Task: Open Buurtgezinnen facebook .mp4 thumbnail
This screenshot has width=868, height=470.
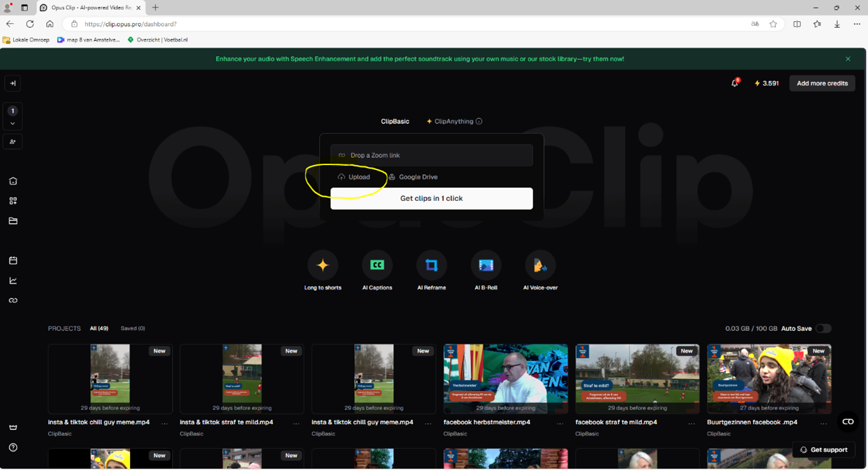Action: click(x=769, y=378)
